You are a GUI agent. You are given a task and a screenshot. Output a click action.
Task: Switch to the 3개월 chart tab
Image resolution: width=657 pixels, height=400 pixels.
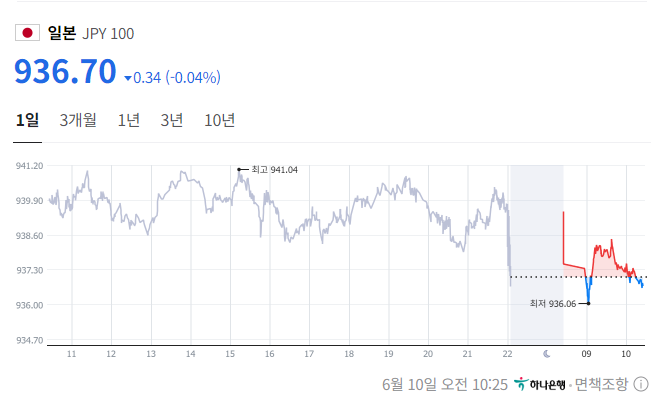click(x=78, y=121)
